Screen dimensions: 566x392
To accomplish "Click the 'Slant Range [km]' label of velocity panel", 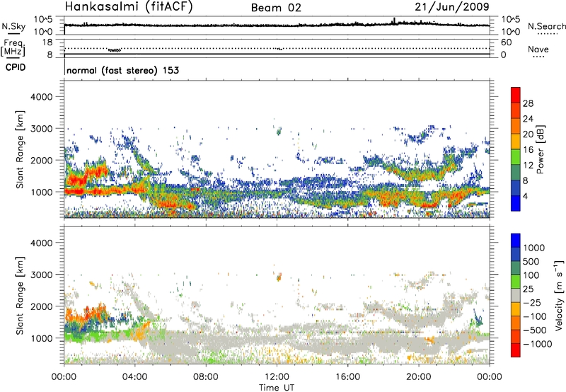I will coord(20,296).
